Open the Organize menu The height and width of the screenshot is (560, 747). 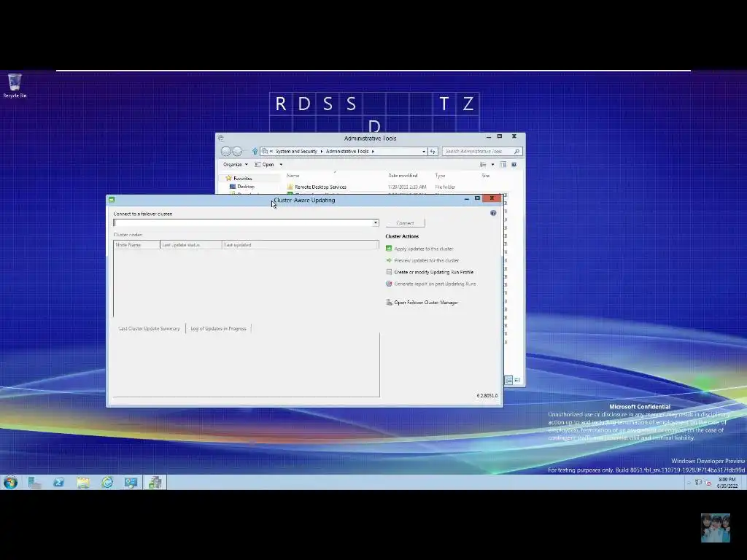coord(236,165)
